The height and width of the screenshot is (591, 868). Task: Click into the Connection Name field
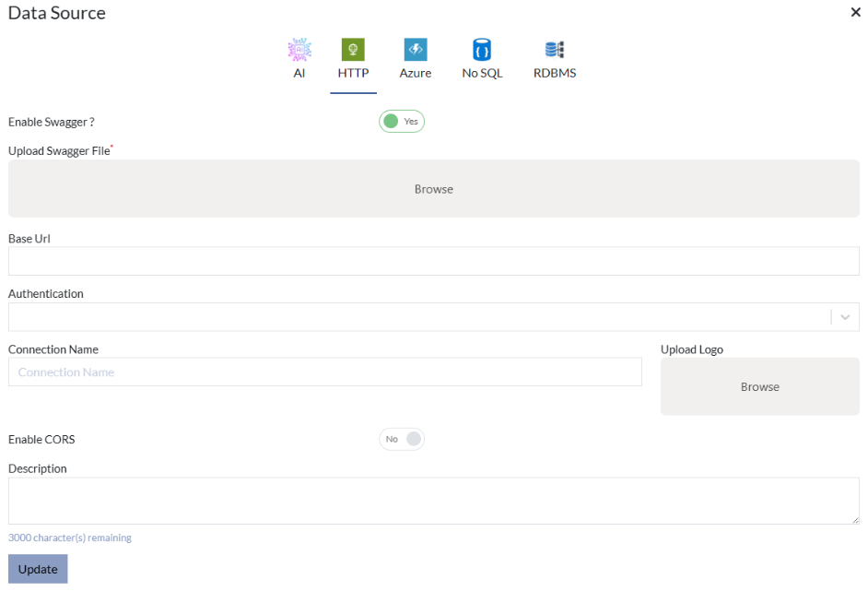325,372
